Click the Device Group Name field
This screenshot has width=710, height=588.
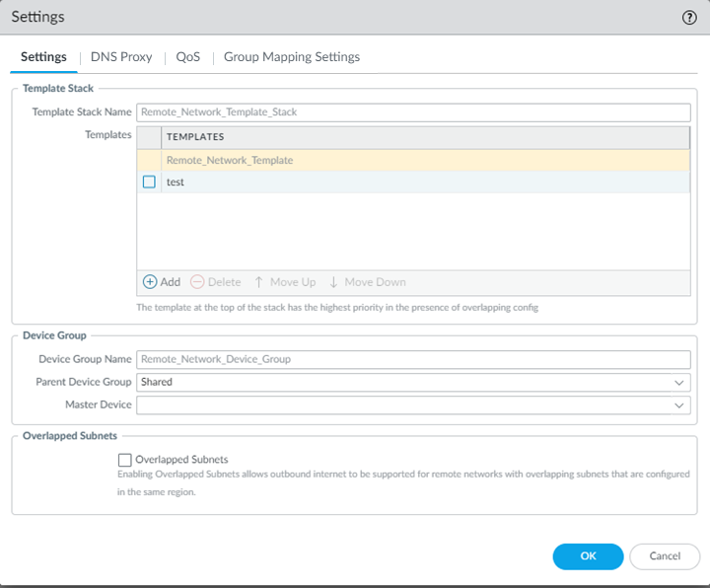coord(414,359)
